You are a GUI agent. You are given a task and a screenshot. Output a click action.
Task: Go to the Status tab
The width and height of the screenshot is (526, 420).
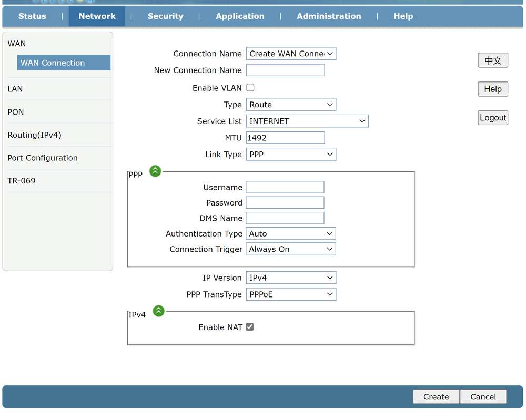click(32, 16)
